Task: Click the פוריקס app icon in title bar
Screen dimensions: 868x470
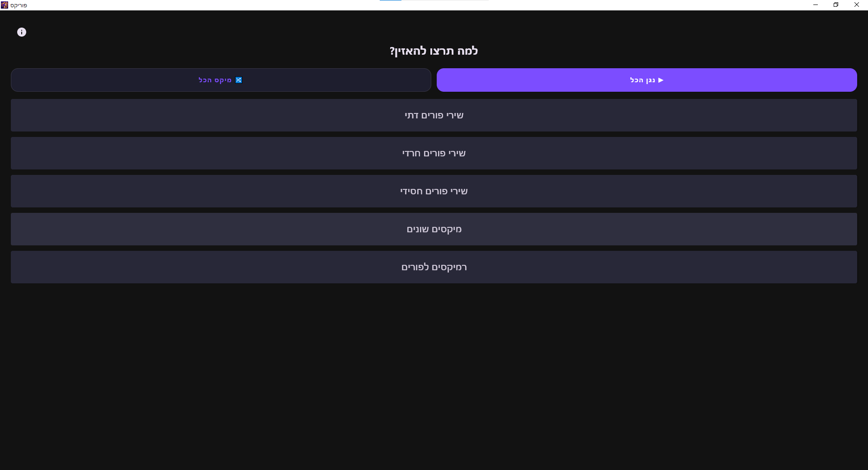Action: pos(5,5)
